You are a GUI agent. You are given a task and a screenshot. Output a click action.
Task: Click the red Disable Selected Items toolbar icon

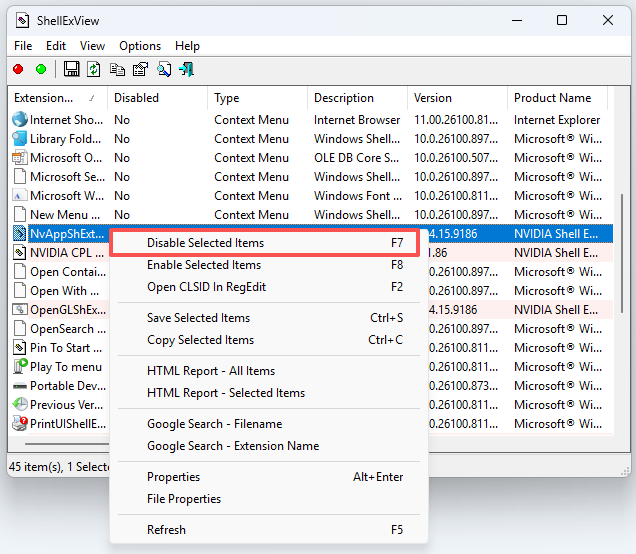tap(18, 69)
